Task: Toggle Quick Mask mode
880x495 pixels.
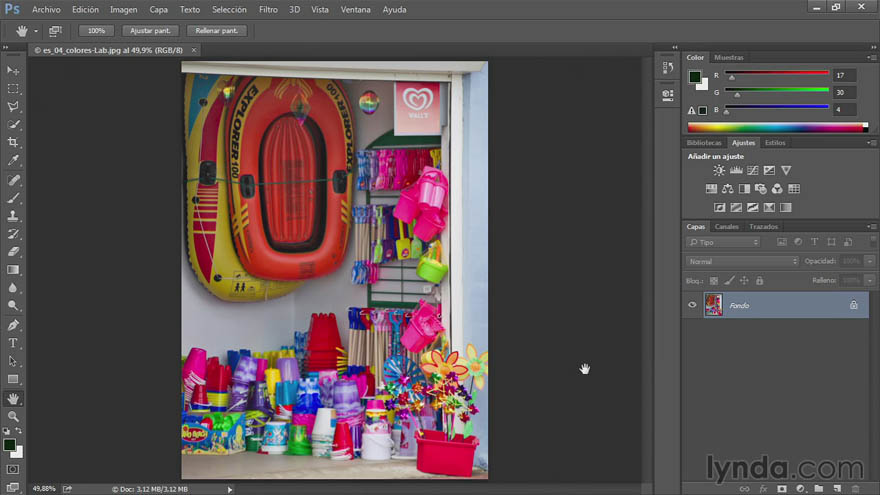Action: tap(13, 469)
